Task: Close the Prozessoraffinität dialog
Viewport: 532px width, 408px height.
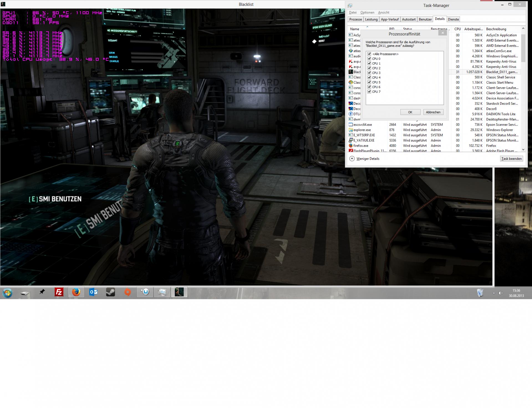Action: coord(442,33)
